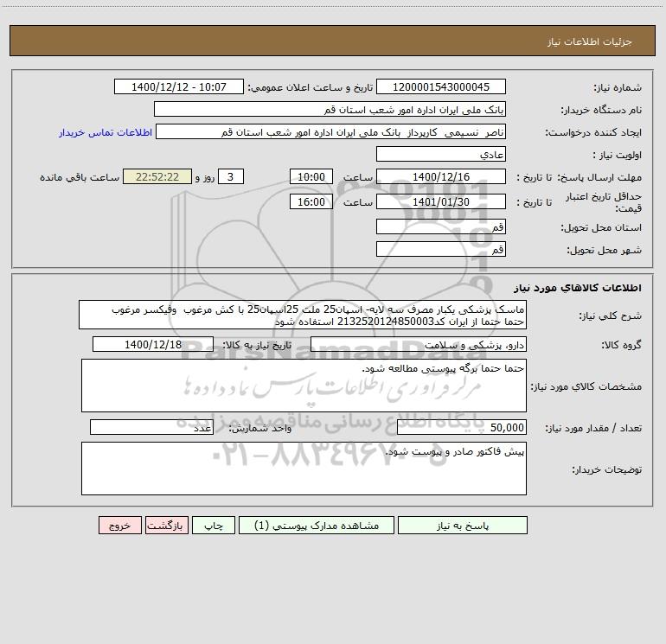Click the need date field 1400/12/18
The width and height of the screenshot is (666, 644).
pyautogui.click(x=153, y=344)
